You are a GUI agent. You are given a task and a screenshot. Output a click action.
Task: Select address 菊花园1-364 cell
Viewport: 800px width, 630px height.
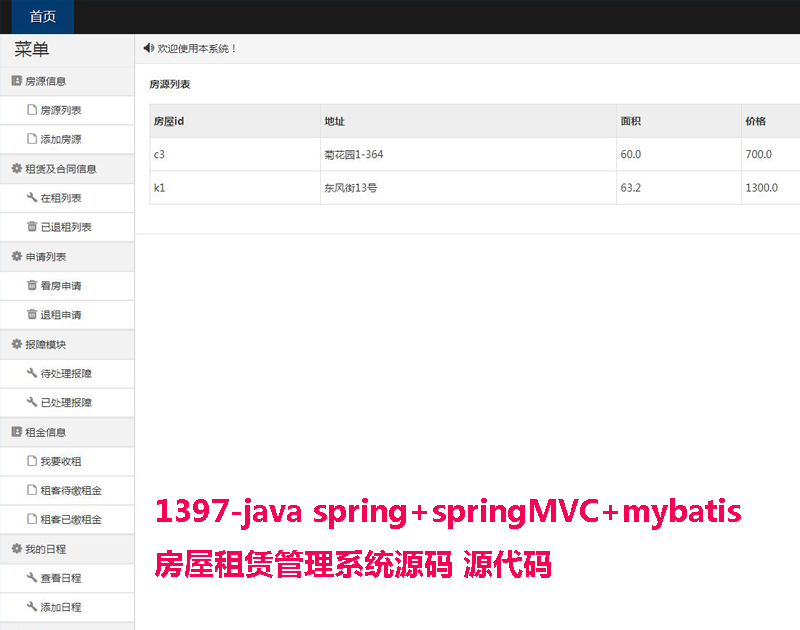coord(468,155)
